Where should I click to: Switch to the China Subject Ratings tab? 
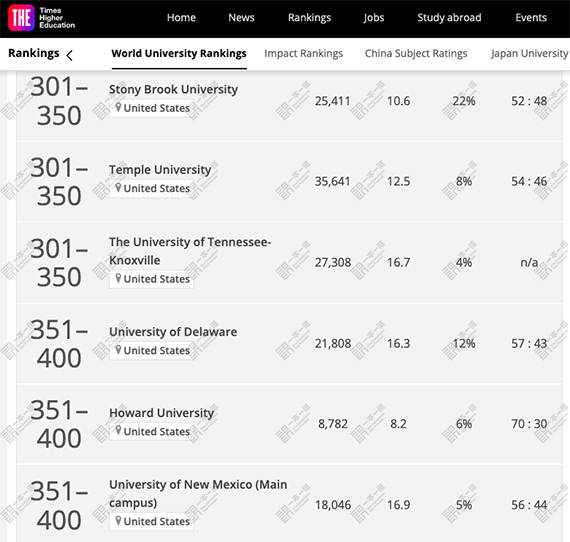click(x=416, y=53)
